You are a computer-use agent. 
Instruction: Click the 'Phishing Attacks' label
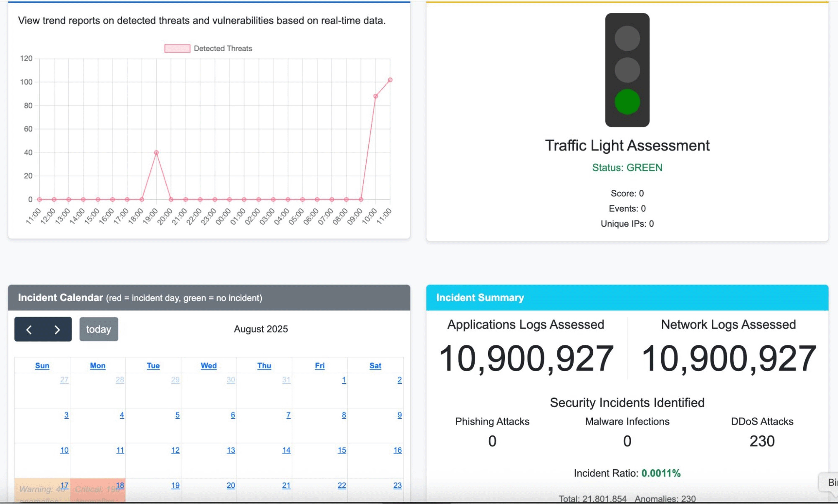click(492, 422)
